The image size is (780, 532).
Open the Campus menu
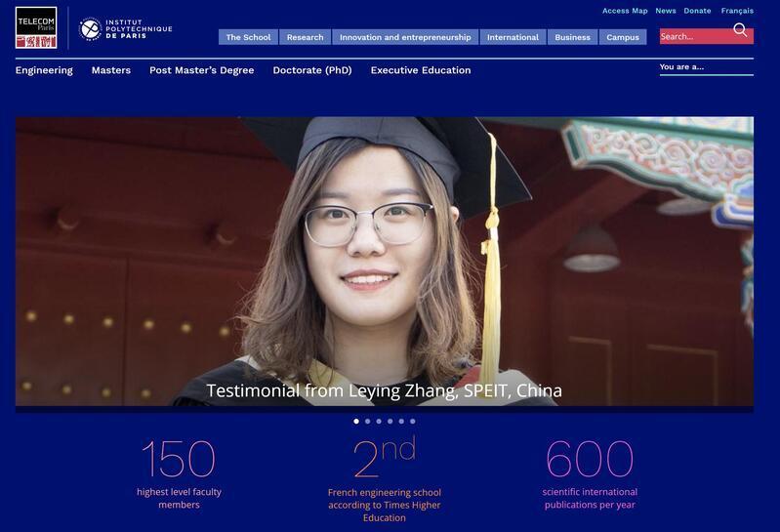click(x=623, y=37)
